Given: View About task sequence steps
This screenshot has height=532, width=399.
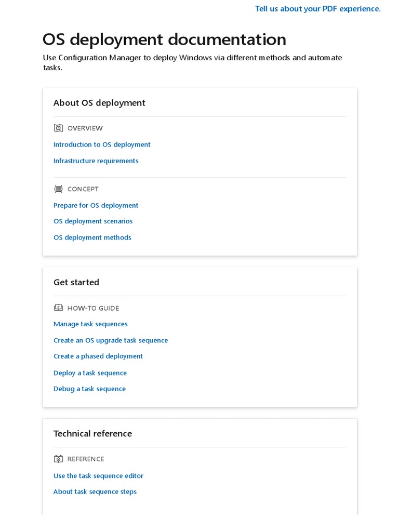Looking at the screenshot, I should pyautogui.click(x=95, y=492).
